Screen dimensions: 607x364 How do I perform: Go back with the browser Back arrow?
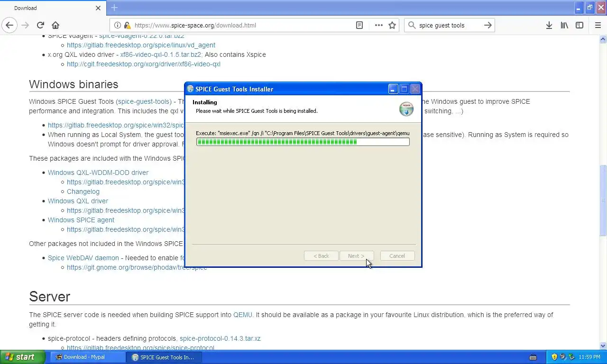pyautogui.click(x=9, y=25)
